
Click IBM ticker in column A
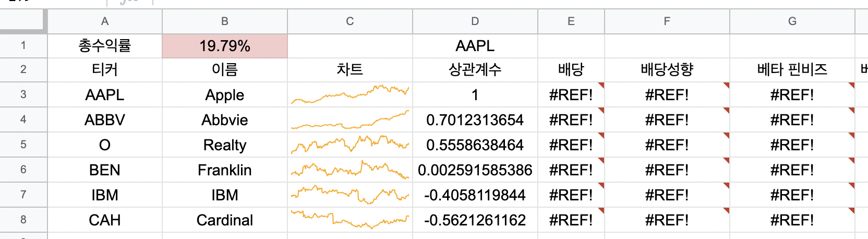tap(105, 195)
